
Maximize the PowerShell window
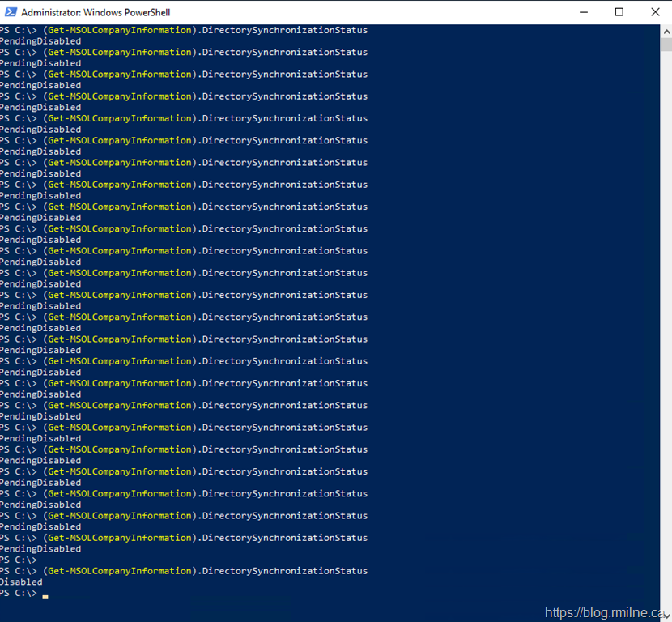(x=619, y=12)
